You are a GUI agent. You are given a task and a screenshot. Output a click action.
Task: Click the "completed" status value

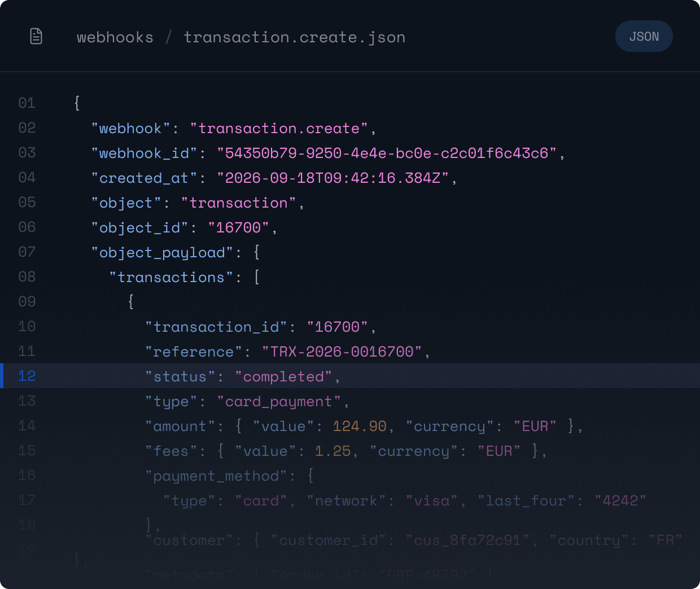tap(284, 377)
